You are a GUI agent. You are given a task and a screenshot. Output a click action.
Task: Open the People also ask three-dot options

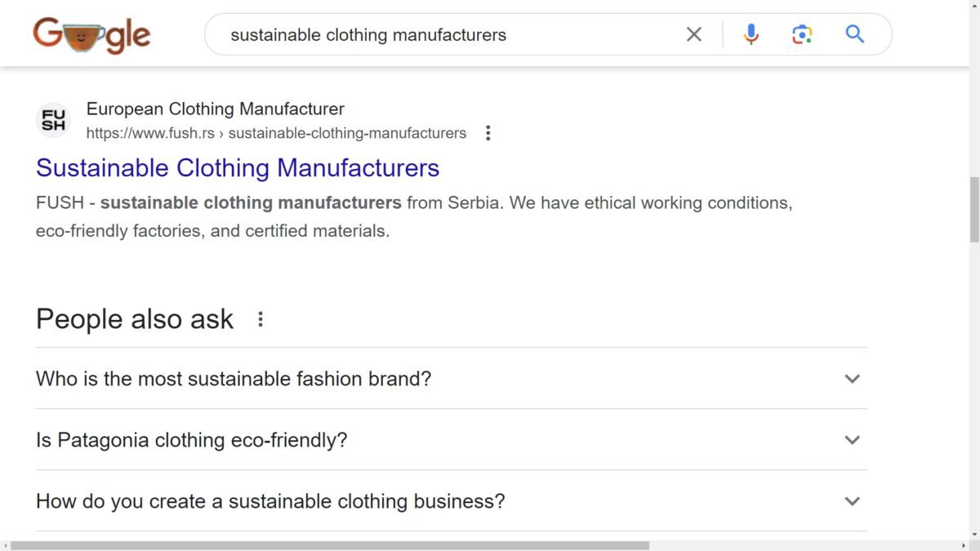pos(261,319)
